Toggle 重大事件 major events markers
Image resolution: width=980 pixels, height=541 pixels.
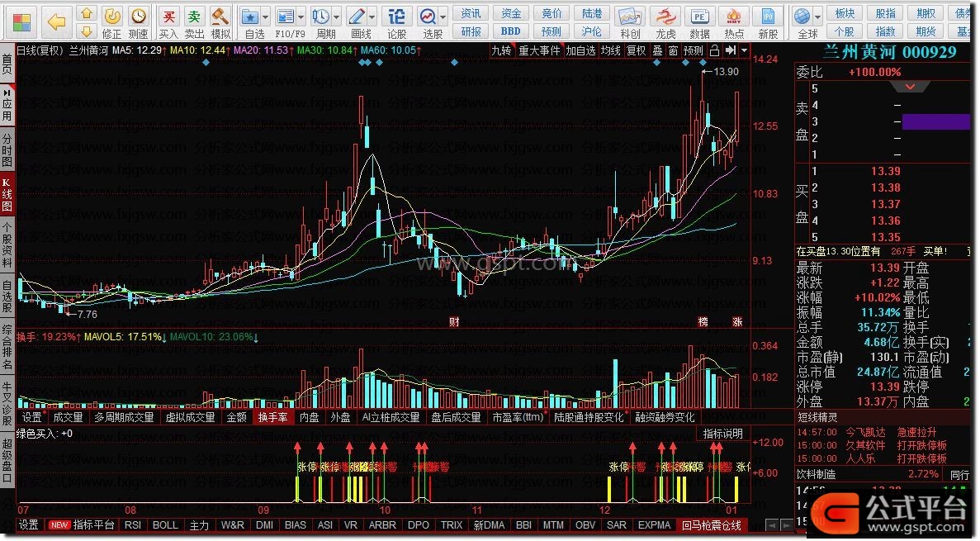coord(539,50)
